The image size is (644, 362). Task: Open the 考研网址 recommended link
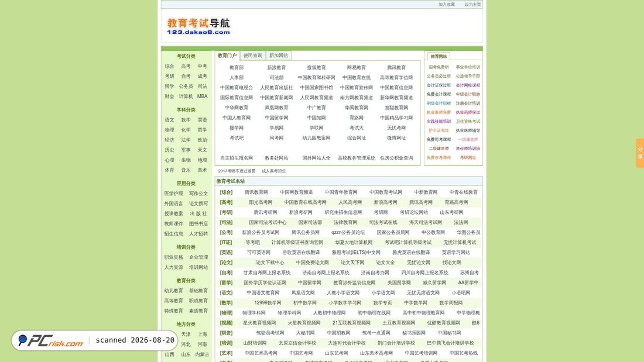pos(468,157)
